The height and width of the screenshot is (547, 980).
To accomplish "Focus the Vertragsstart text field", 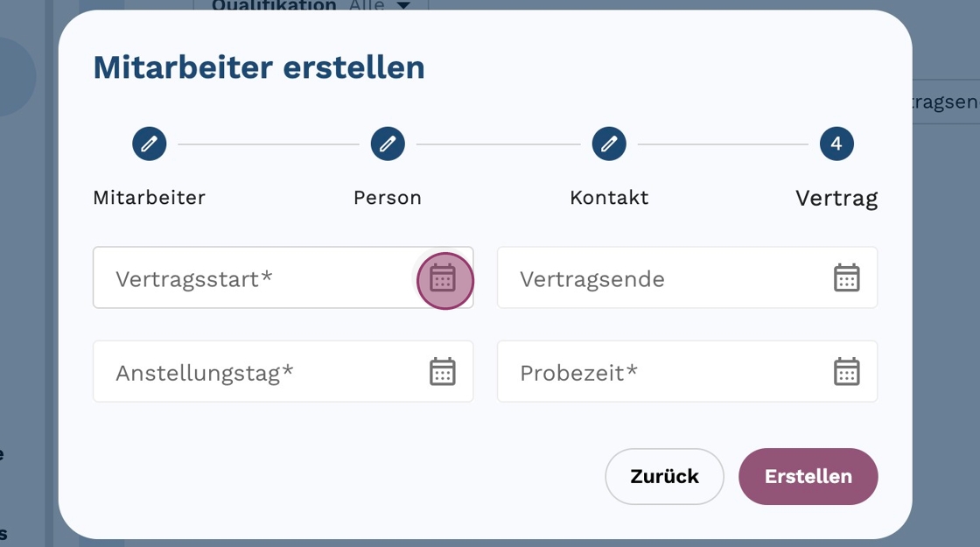I will 254,279.
